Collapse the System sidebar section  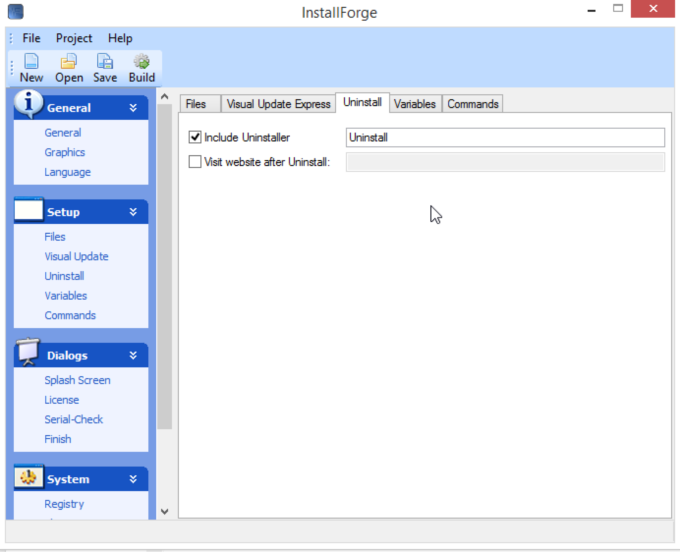pos(133,479)
